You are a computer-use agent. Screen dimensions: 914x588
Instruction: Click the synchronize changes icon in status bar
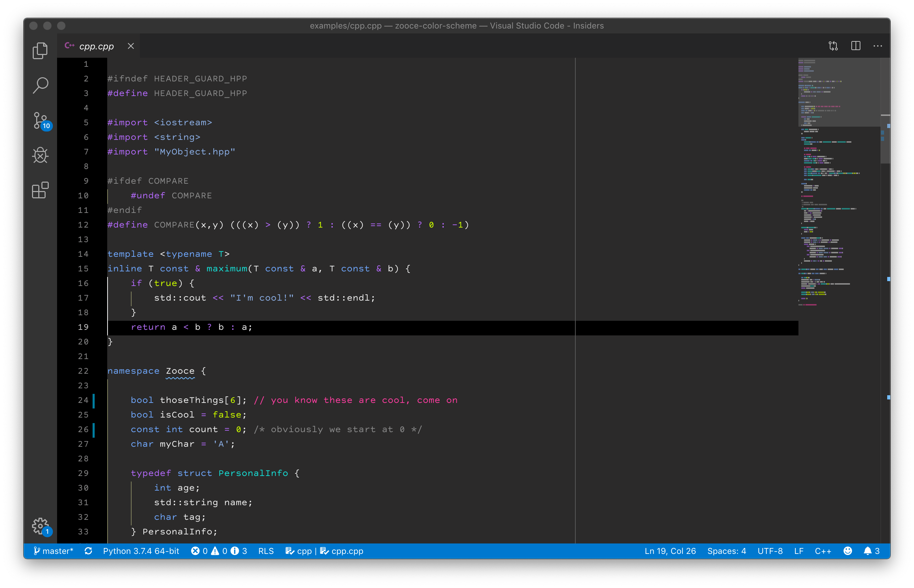coord(88,551)
